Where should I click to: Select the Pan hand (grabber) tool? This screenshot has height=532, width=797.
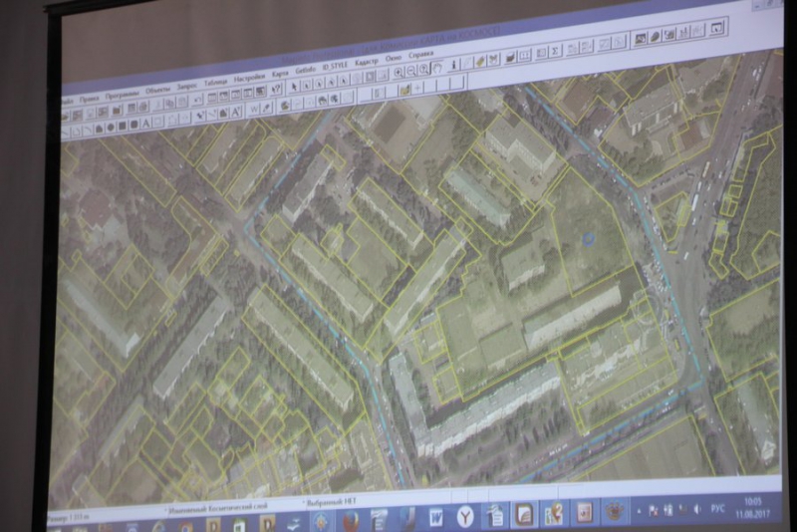point(436,69)
